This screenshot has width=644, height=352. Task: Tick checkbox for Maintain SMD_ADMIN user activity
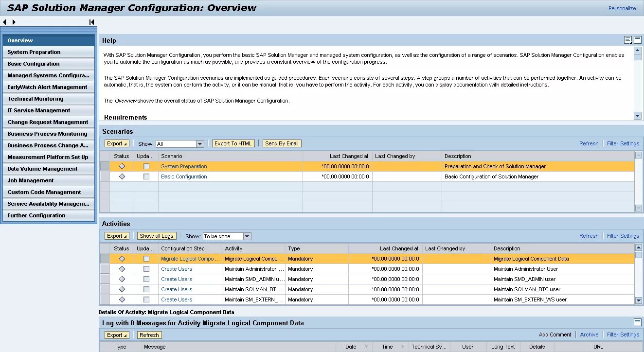click(146, 279)
